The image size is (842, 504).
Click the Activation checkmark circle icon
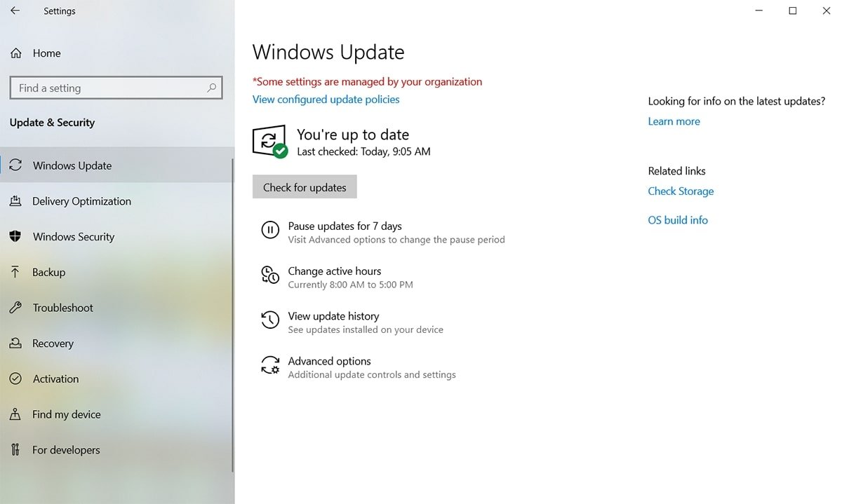tap(15, 379)
